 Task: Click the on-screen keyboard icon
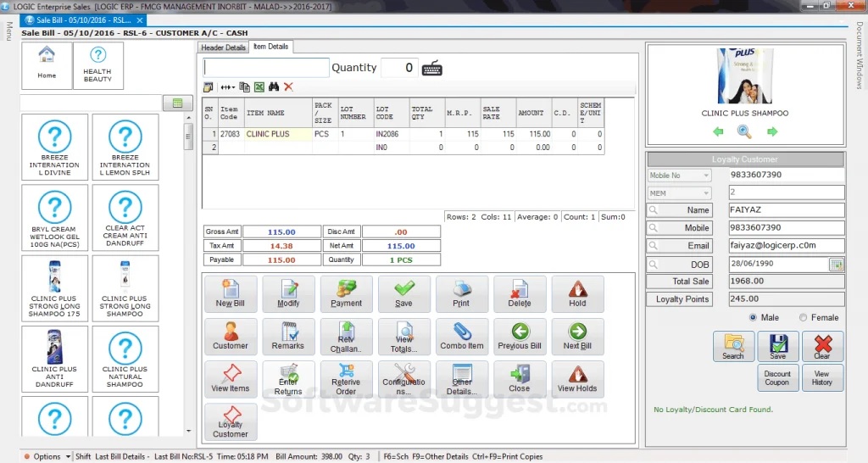pyautogui.click(x=431, y=69)
